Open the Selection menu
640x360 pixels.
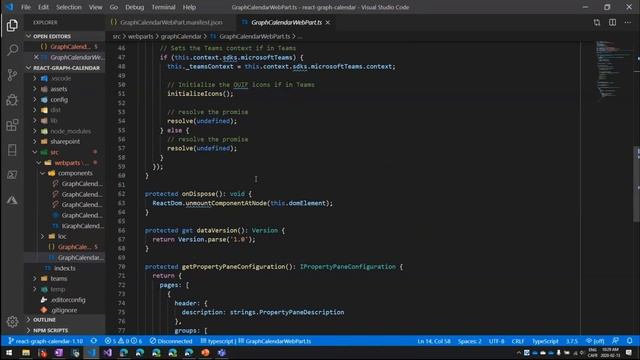tap(69, 7)
